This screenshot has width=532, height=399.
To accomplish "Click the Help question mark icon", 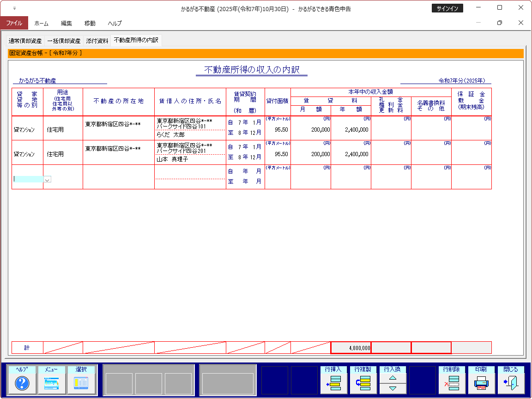I will tap(22, 383).
